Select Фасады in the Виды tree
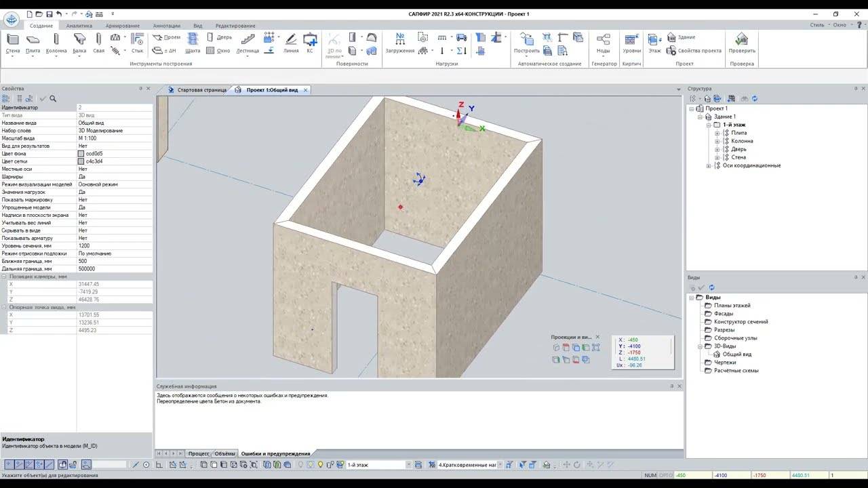 pos(724,314)
